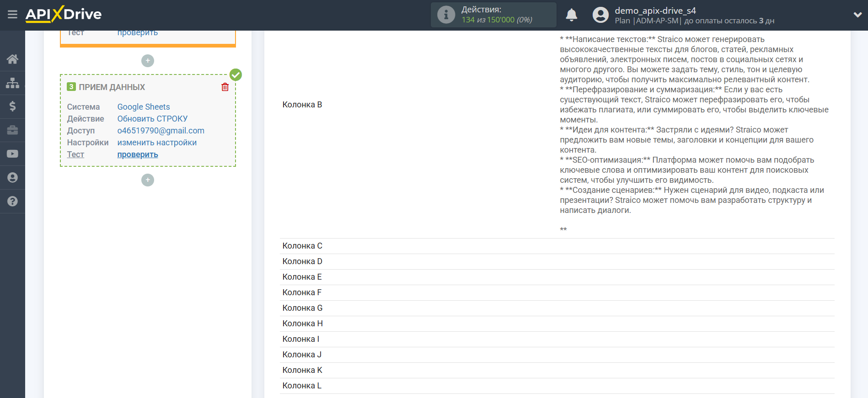Open o46519790@gmail.com access link
Screen dimensions: 868x398
point(161,131)
